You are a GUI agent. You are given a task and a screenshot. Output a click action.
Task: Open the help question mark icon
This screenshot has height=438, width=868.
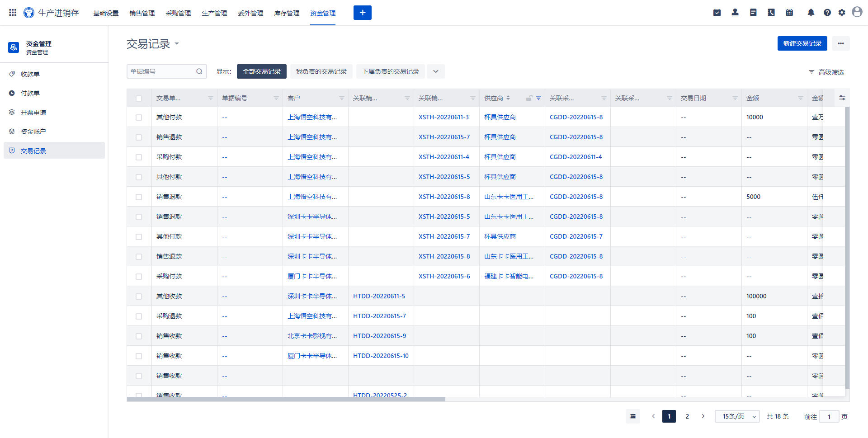(x=827, y=13)
